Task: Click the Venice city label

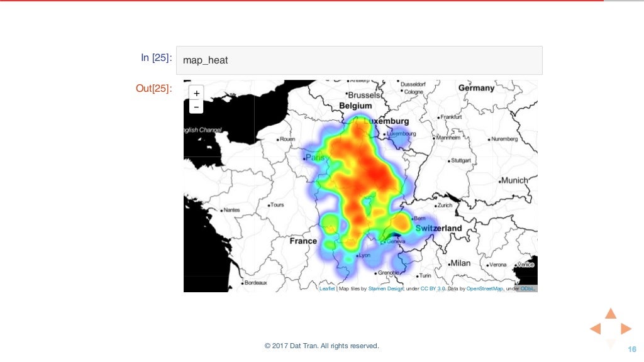Action: point(525,265)
